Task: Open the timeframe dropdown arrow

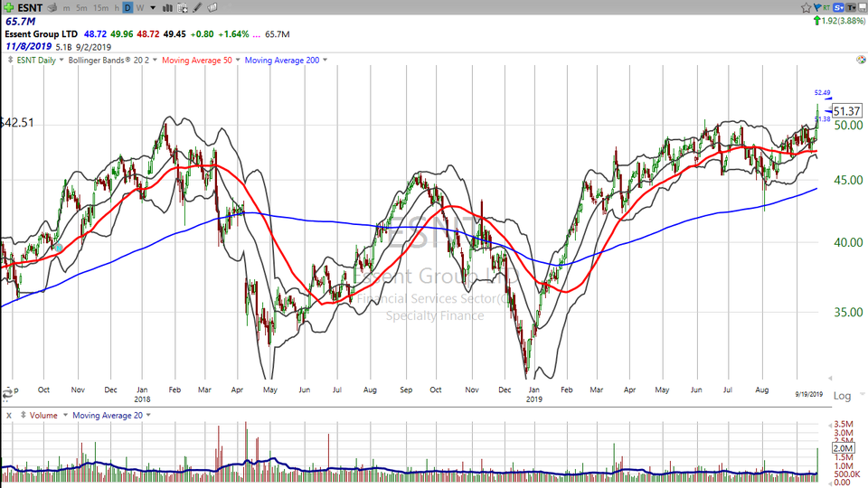Action: pos(152,7)
